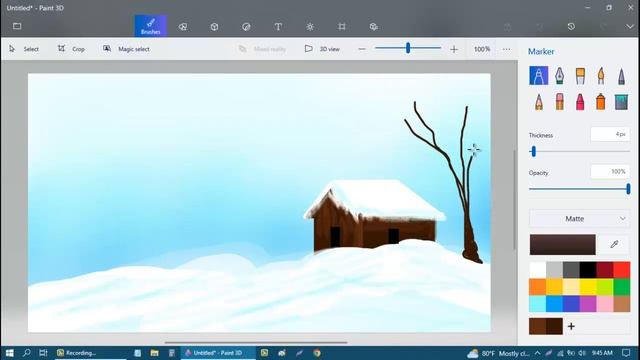
Task: Click the Crop tool
Action: coord(71,49)
